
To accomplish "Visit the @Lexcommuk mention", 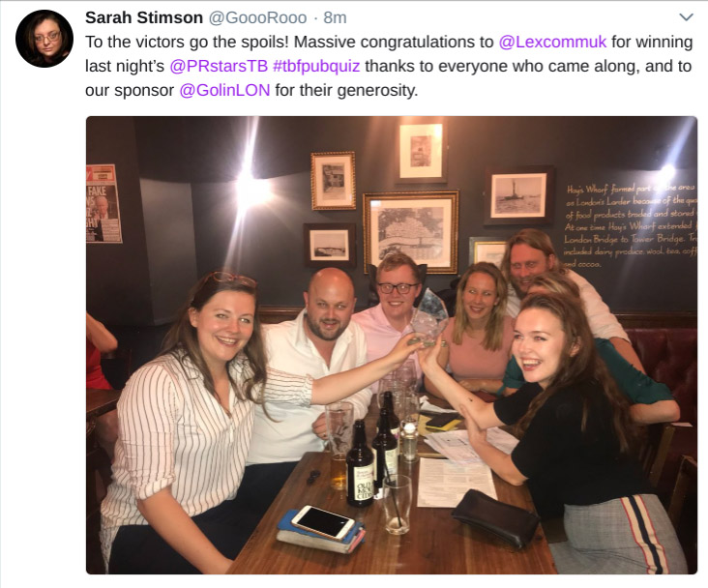I will click(x=552, y=42).
